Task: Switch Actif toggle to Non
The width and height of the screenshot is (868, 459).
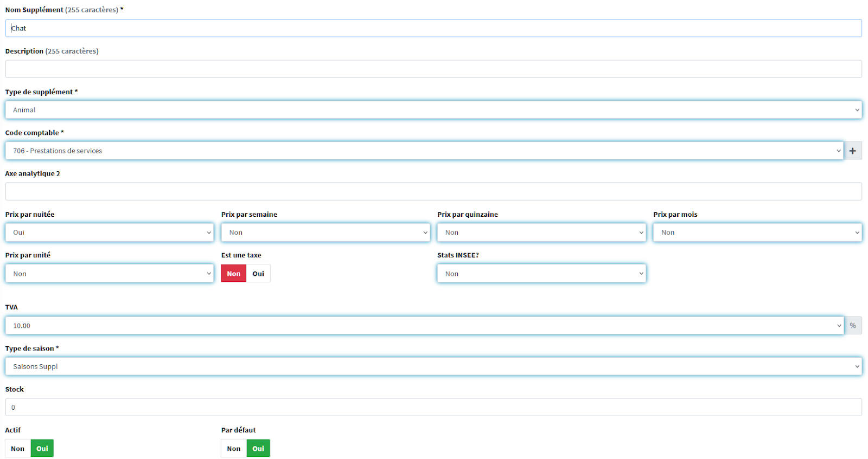Action: tap(17, 449)
